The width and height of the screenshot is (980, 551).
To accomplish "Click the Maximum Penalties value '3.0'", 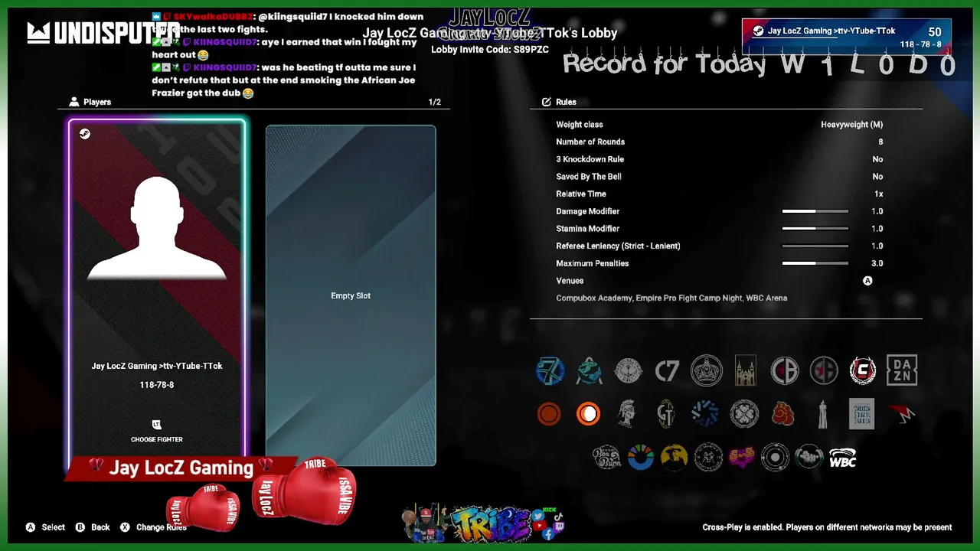I will coord(877,263).
